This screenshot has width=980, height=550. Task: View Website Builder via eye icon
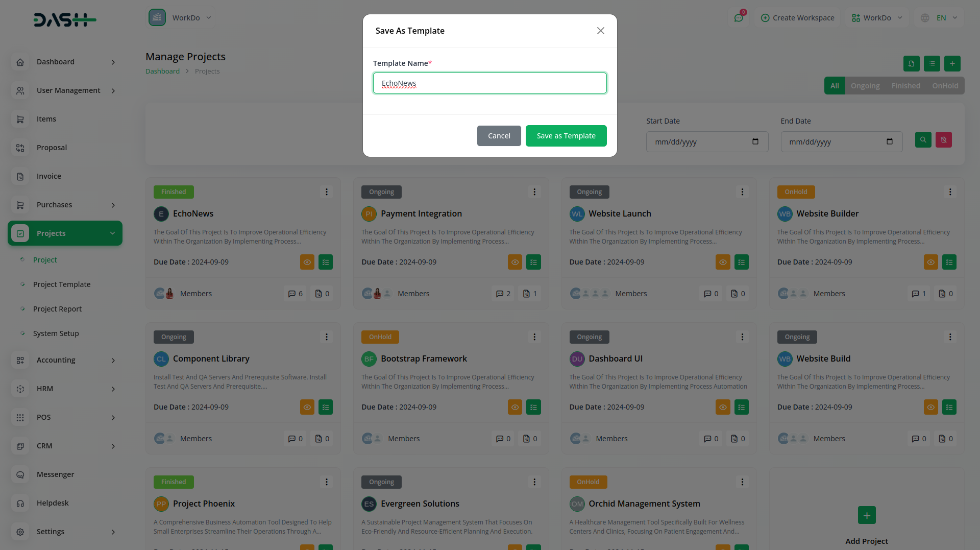pyautogui.click(x=931, y=262)
